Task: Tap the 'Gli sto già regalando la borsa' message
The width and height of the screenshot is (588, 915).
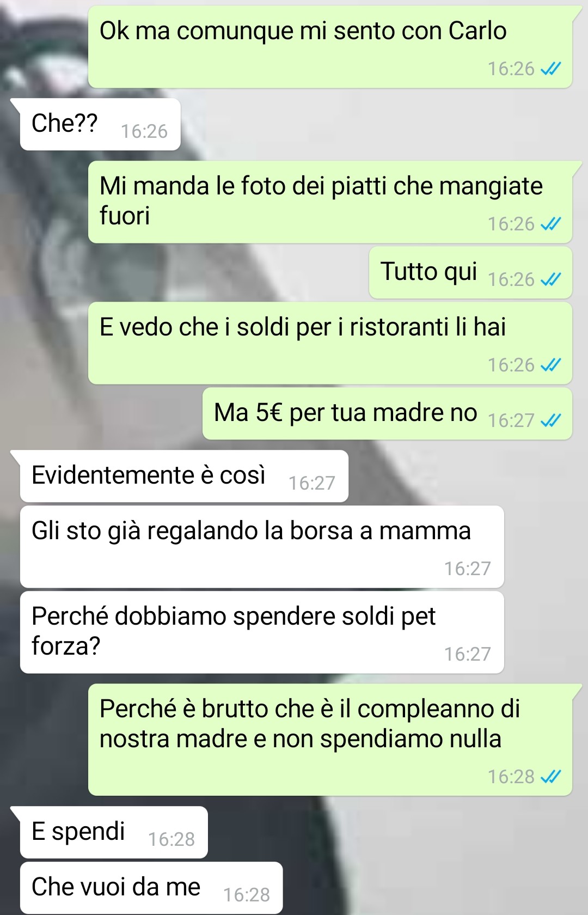Action: click(x=262, y=547)
